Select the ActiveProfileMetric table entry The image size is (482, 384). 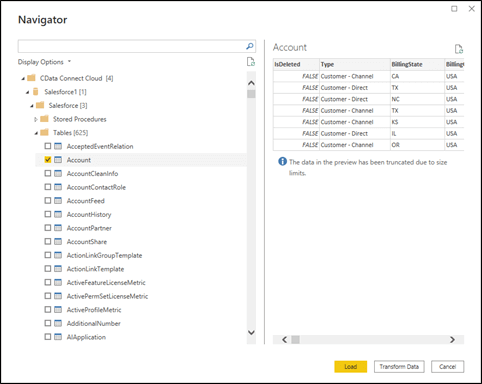click(x=94, y=310)
